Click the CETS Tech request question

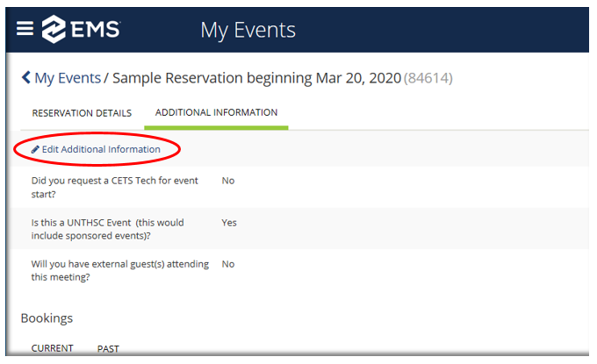[114, 187]
